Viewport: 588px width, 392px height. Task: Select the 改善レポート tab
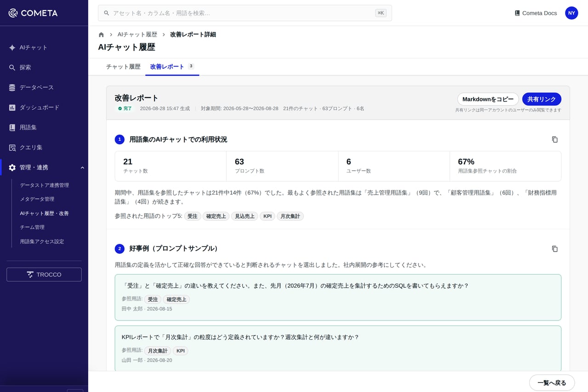click(172, 67)
